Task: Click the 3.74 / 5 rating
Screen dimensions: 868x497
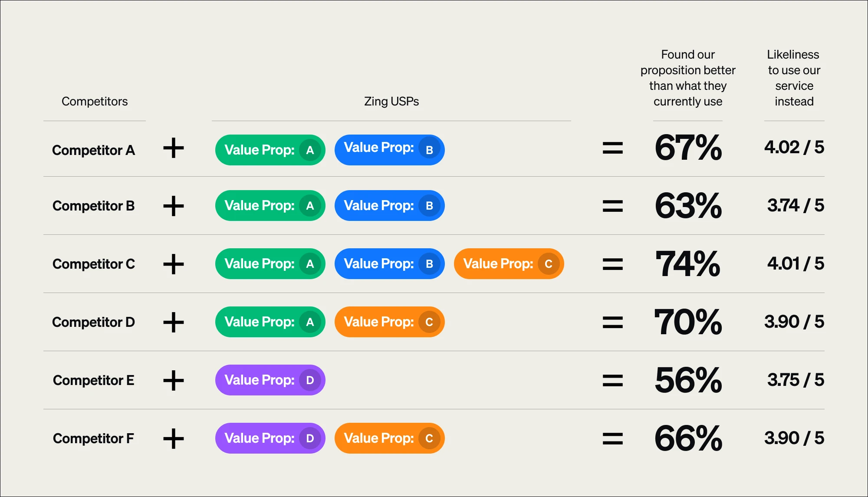Action: (796, 205)
